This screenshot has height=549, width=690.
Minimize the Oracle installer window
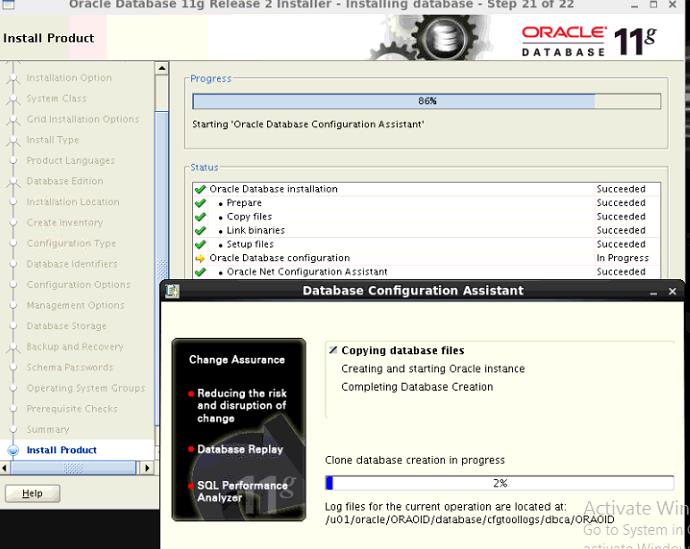pyautogui.click(x=634, y=5)
